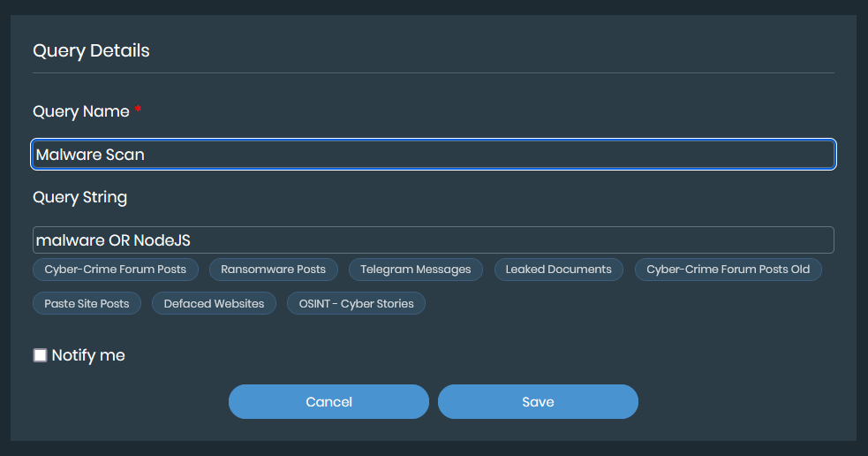Choose the Paste Site Posts chip
The image size is (868, 456).
pyautogui.click(x=87, y=304)
